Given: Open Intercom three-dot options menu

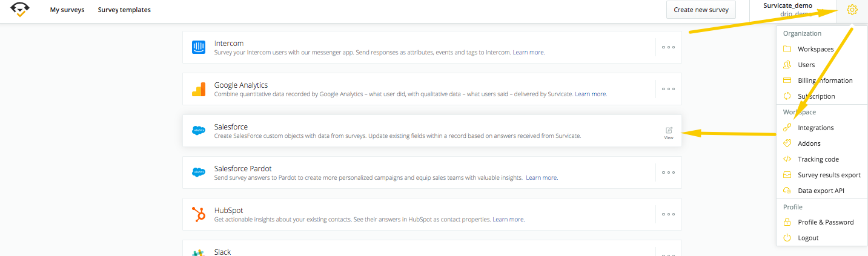Looking at the screenshot, I should pos(669,47).
